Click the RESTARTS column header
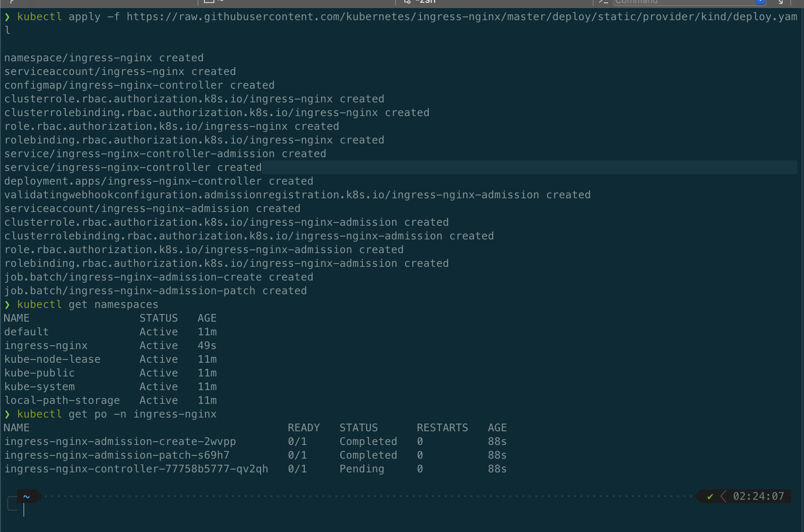804x532 pixels. [x=443, y=428]
